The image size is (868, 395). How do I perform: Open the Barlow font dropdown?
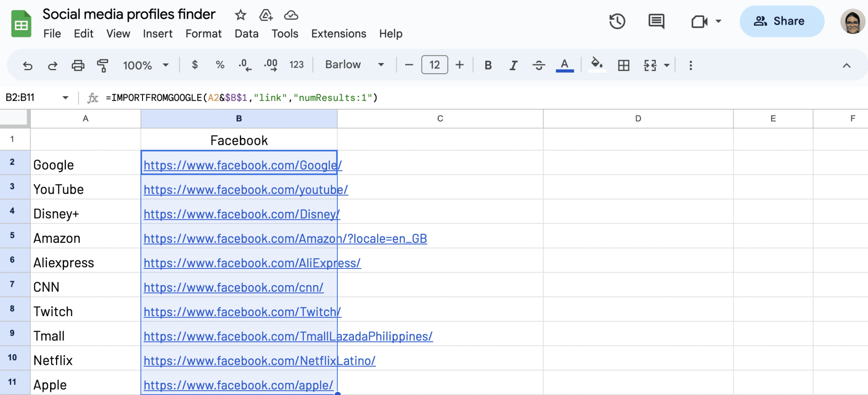click(x=354, y=65)
